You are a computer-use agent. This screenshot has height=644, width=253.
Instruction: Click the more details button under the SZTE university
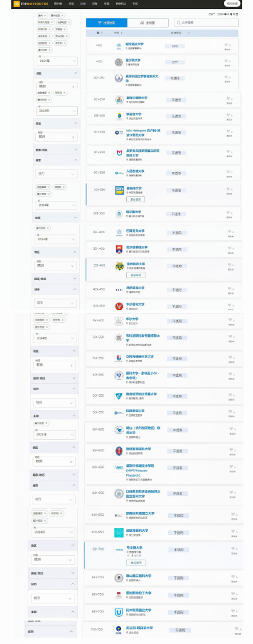click(x=135, y=199)
